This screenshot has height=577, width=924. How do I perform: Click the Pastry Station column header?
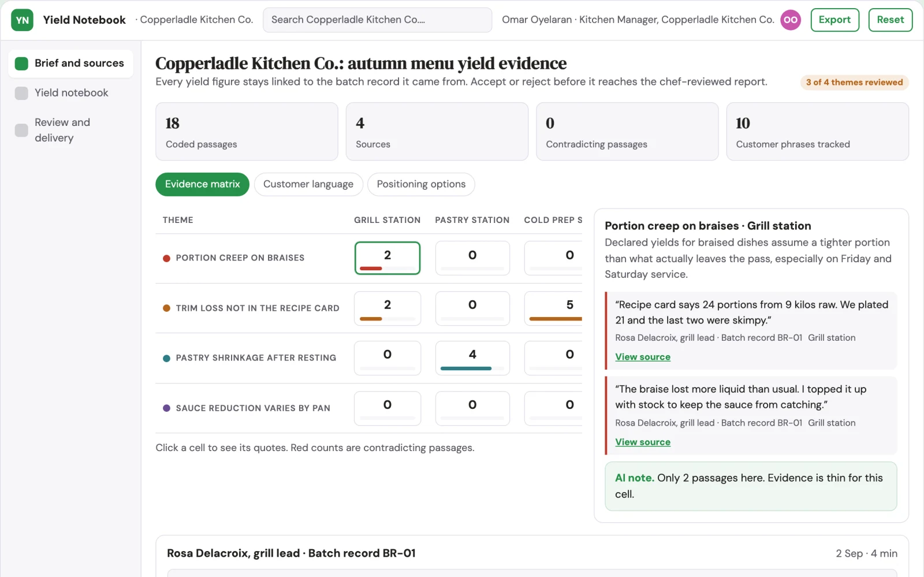pyautogui.click(x=472, y=220)
